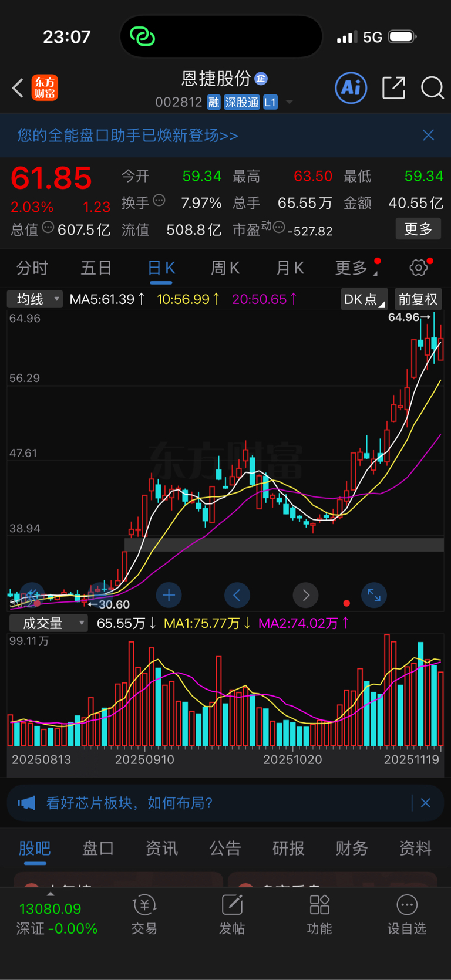Open the 均线 indicator dropdown
Screen dimensions: 451x980
[x=35, y=299]
